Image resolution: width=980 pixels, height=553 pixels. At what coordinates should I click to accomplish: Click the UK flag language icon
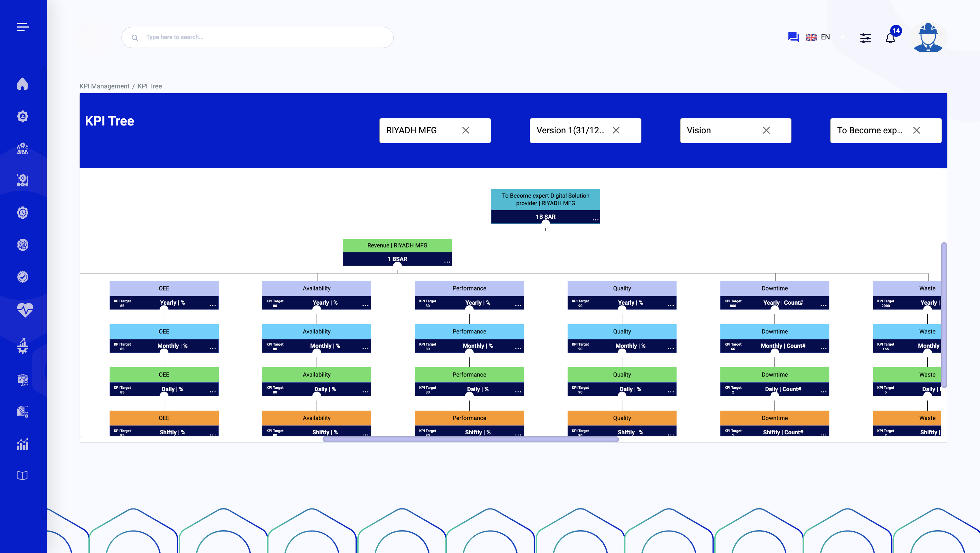(811, 37)
